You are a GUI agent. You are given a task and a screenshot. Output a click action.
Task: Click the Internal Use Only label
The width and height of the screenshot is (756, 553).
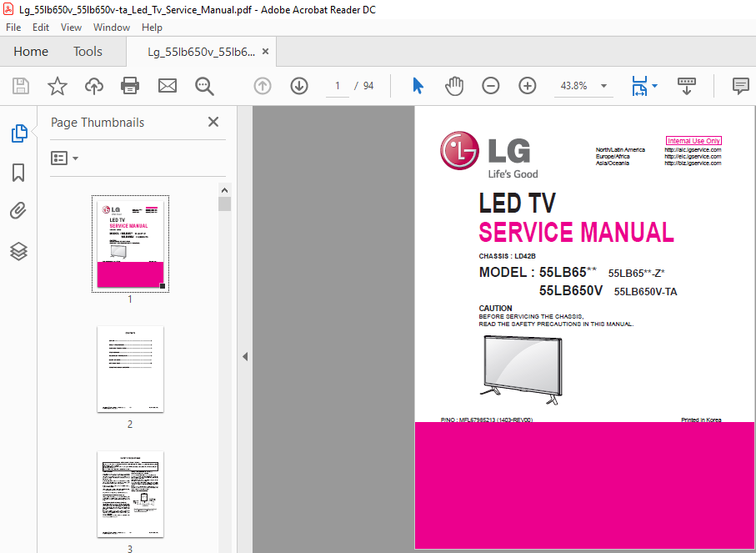(693, 141)
